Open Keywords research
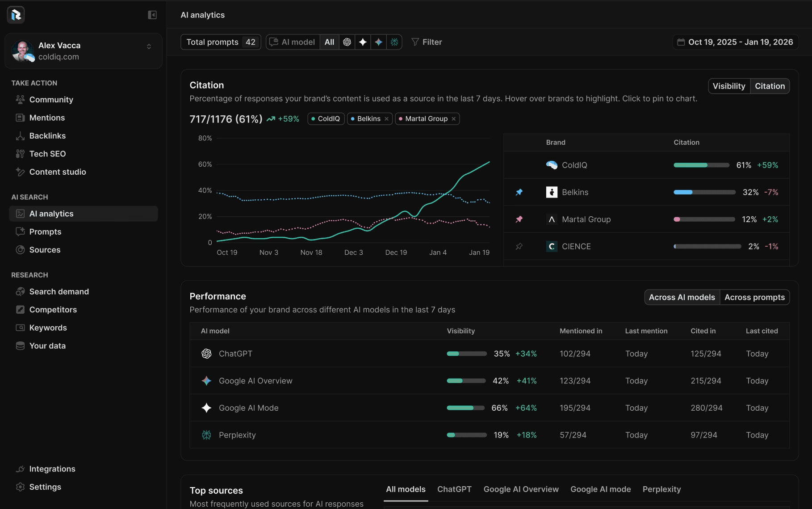This screenshot has width=812, height=509. [x=84, y=328]
